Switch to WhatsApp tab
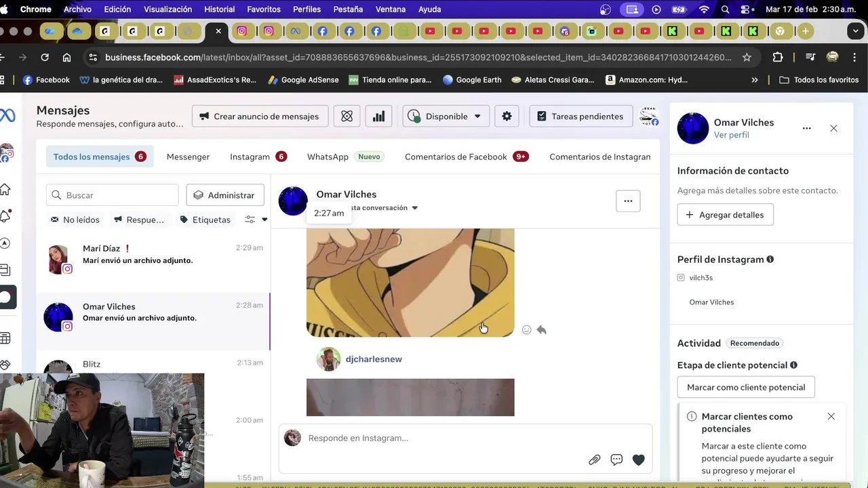Image resolution: width=868 pixels, height=488 pixels. [345, 157]
